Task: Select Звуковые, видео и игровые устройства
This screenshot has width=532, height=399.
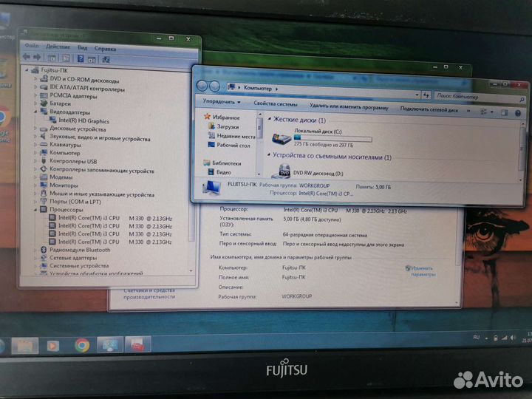Action: (x=100, y=138)
